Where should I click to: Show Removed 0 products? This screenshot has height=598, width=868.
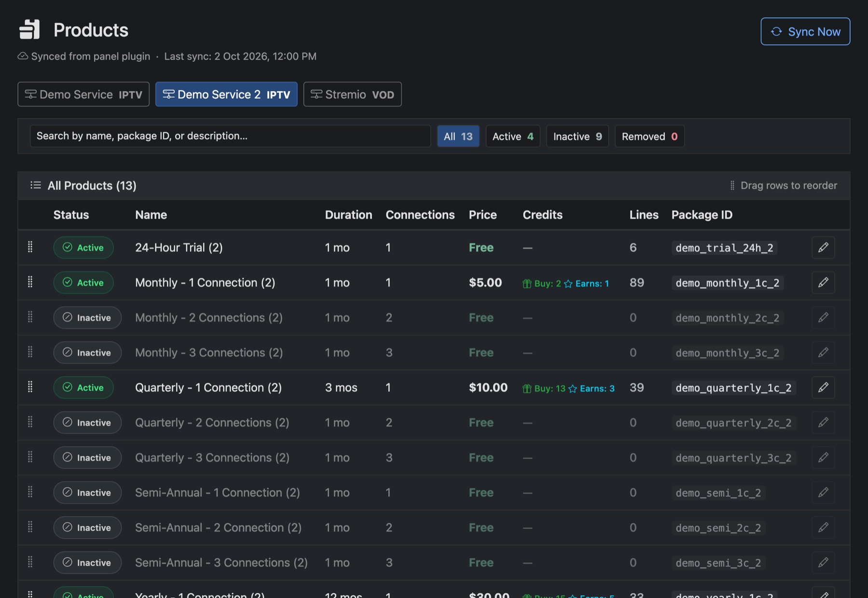(x=650, y=136)
